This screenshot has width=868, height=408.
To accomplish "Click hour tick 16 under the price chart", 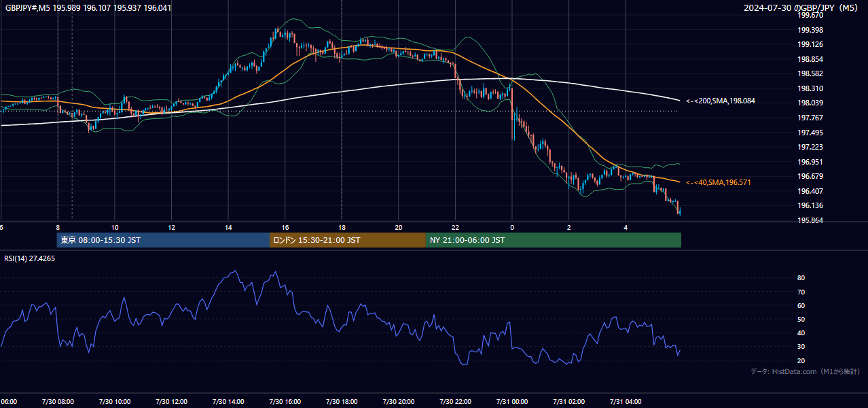I will pos(285,228).
